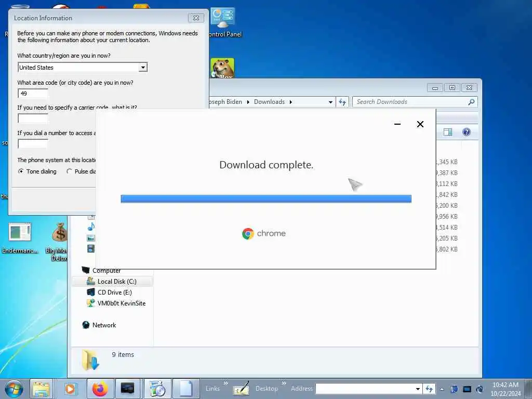This screenshot has width=532, height=399.
Task: Launch Windows Media Player from taskbar
Action: pos(70,389)
